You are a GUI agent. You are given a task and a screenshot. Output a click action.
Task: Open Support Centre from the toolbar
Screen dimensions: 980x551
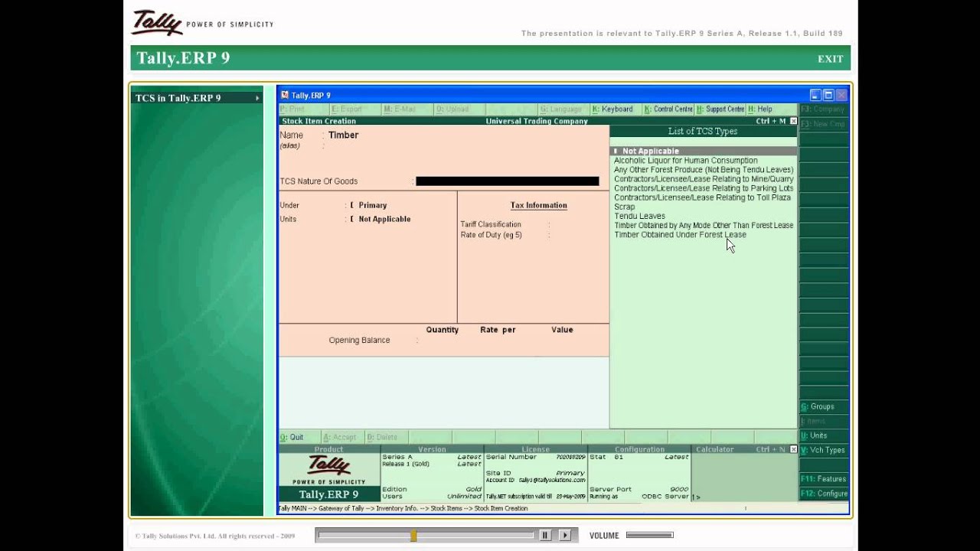pyautogui.click(x=720, y=109)
